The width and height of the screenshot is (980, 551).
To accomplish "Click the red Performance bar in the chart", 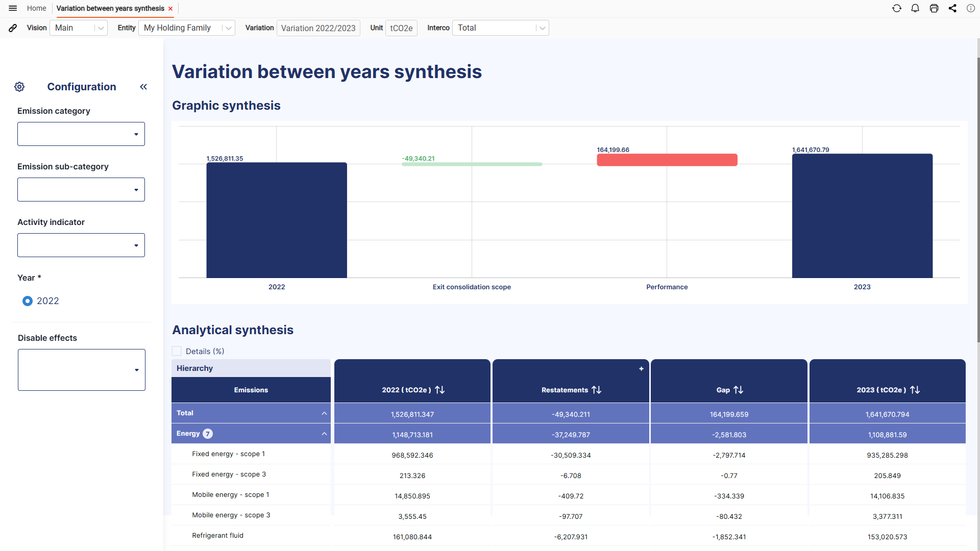I will 667,160.
